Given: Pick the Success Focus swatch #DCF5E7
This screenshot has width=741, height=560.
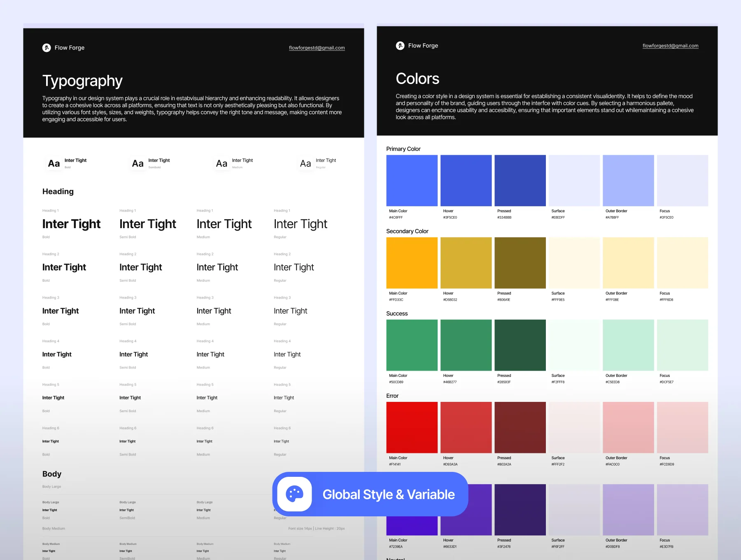Looking at the screenshot, I should click(683, 345).
